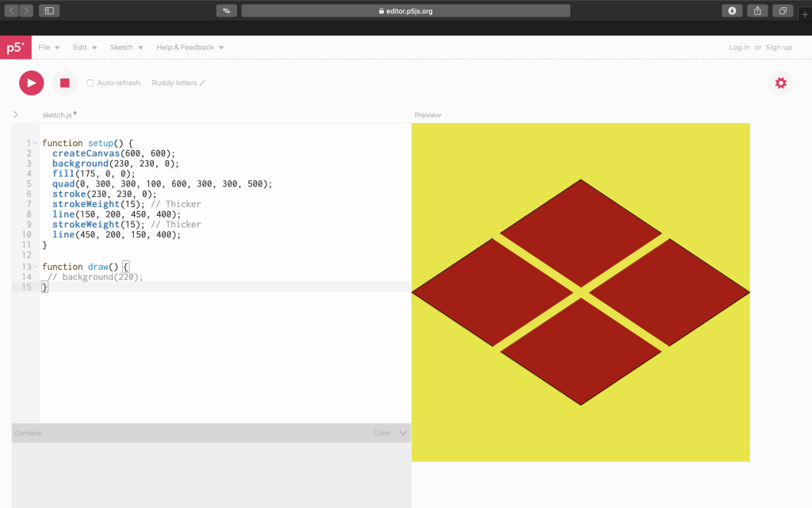812x508 pixels.
Task: Click the browser share icon
Action: (x=757, y=10)
